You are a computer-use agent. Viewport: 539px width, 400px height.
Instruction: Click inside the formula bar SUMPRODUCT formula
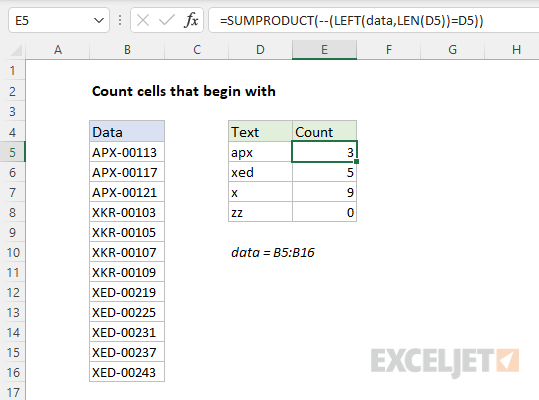coord(351,21)
